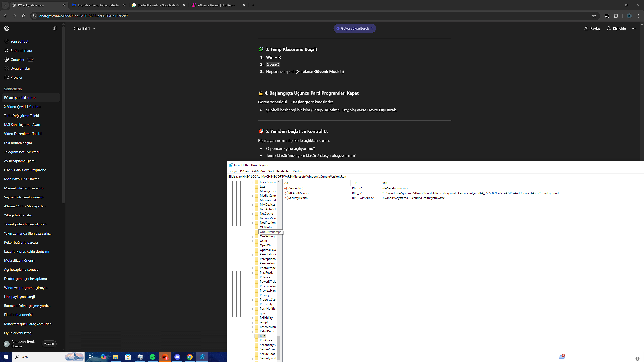Sort registry values by Tür column

pos(366,183)
